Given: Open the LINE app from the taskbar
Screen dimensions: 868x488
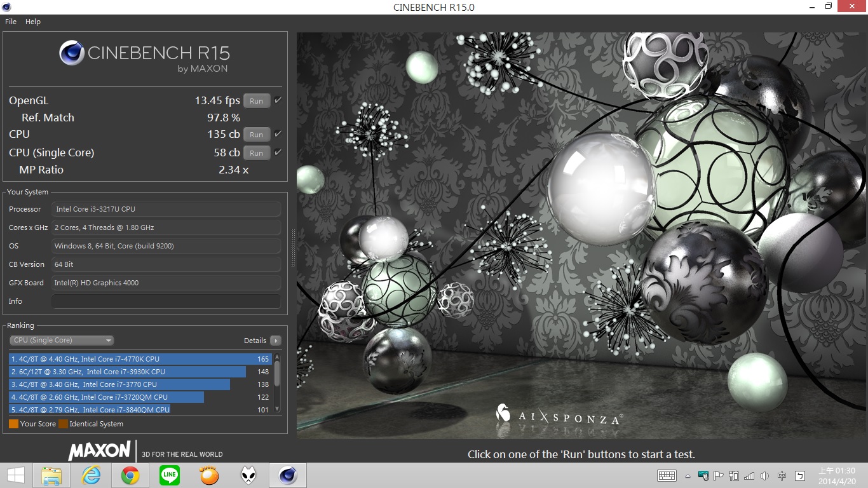Looking at the screenshot, I should [170, 475].
